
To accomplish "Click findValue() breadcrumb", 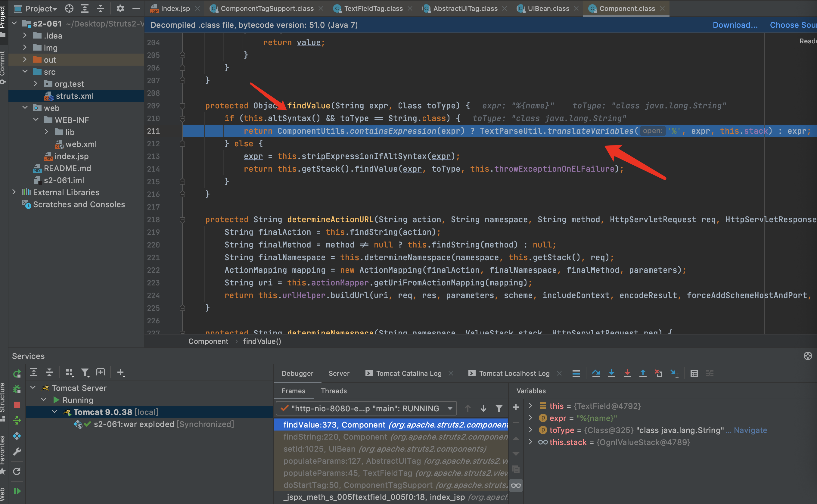I will coord(262,341).
